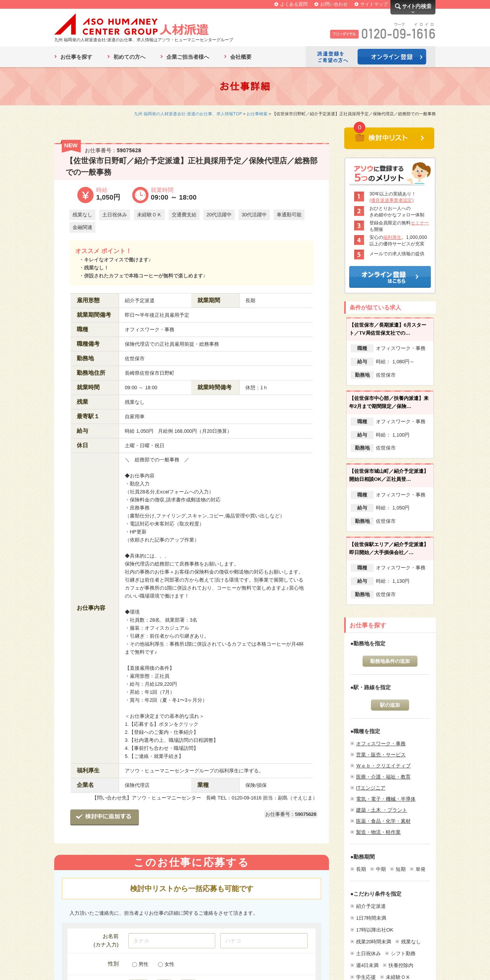This screenshot has height=980, width=490.
Task: Click the checkmark icon on 検討中に追加する
Action: (79, 816)
